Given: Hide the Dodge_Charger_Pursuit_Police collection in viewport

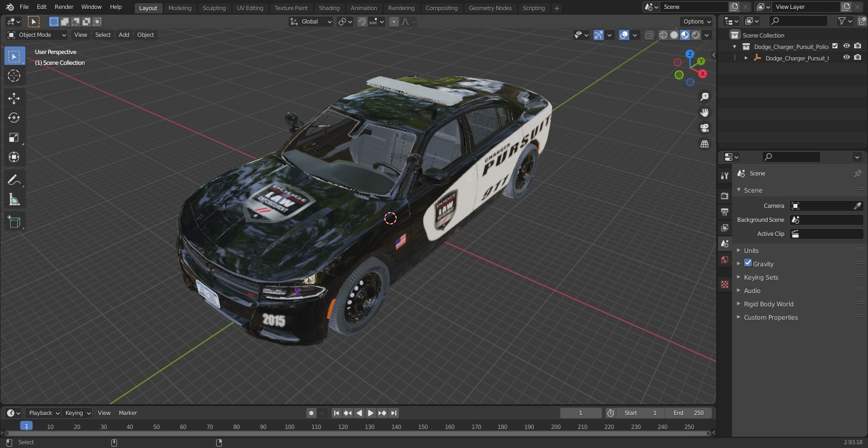Looking at the screenshot, I should coord(846,46).
